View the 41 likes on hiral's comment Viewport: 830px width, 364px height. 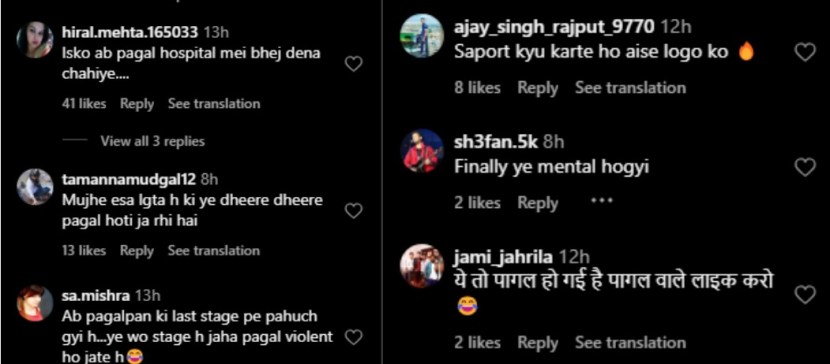click(x=84, y=104)
